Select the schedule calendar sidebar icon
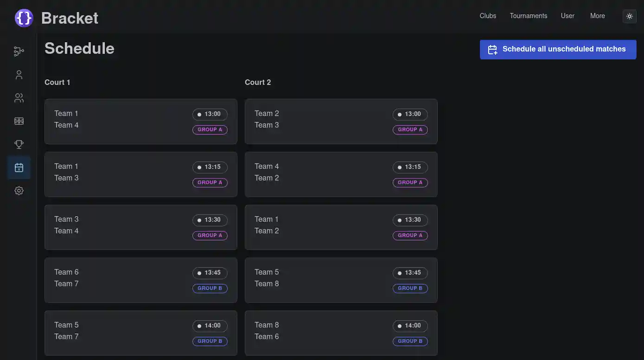Screen dimensions: 644x360 19,167
